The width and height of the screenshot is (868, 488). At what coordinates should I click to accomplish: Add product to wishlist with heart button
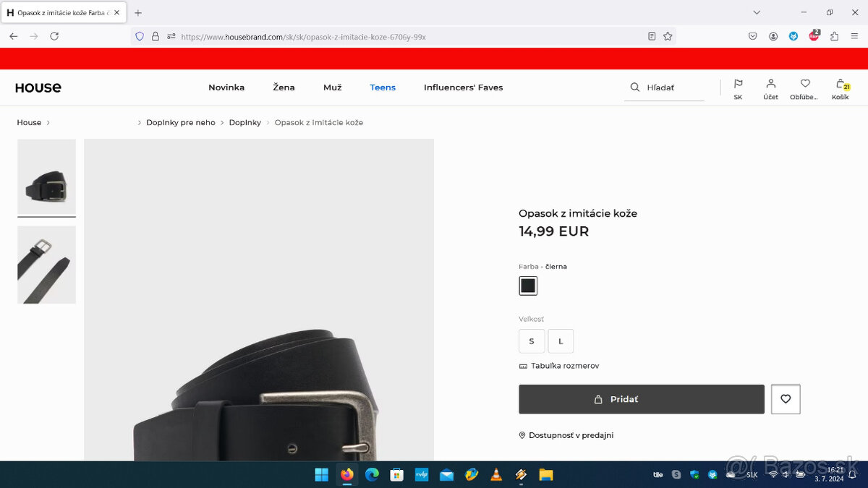[786, 399]
